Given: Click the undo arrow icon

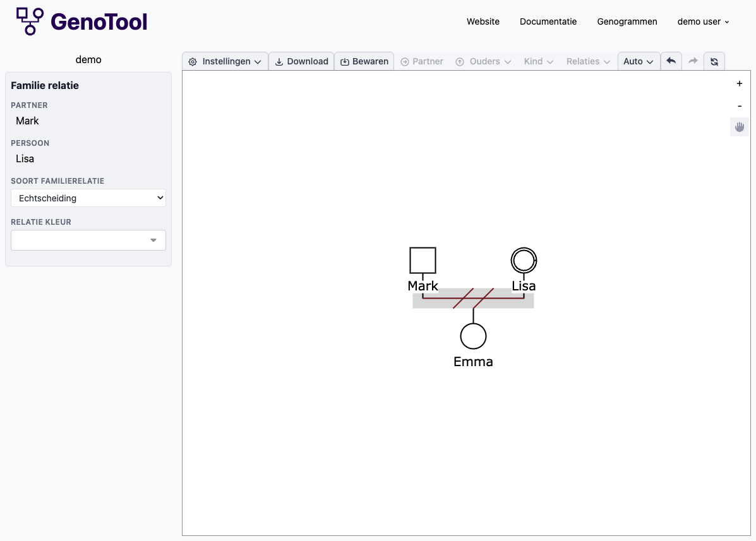Looking at the screenshot, I should (x=671, y=61).
